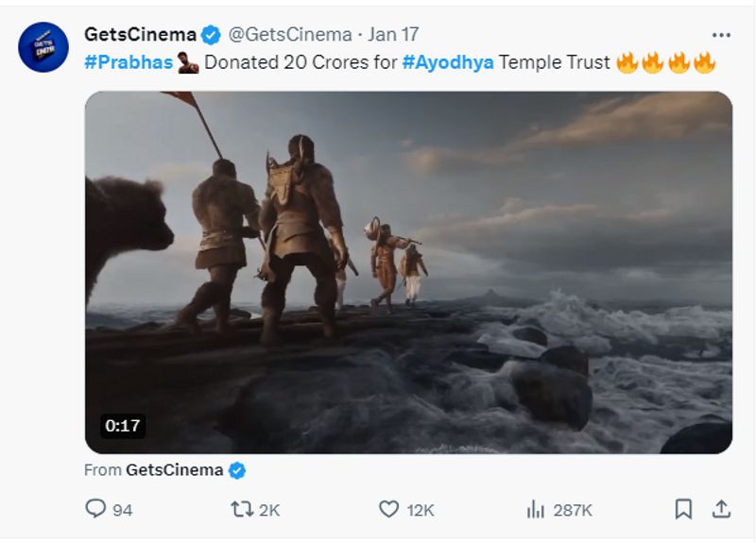Open the #Ayodhya hashtag link
Screen dimensions: 756x543
click(447, 63)
